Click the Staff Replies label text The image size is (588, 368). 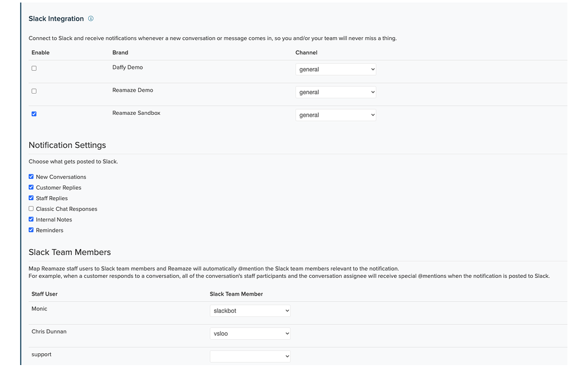click(x=52, y=198)
